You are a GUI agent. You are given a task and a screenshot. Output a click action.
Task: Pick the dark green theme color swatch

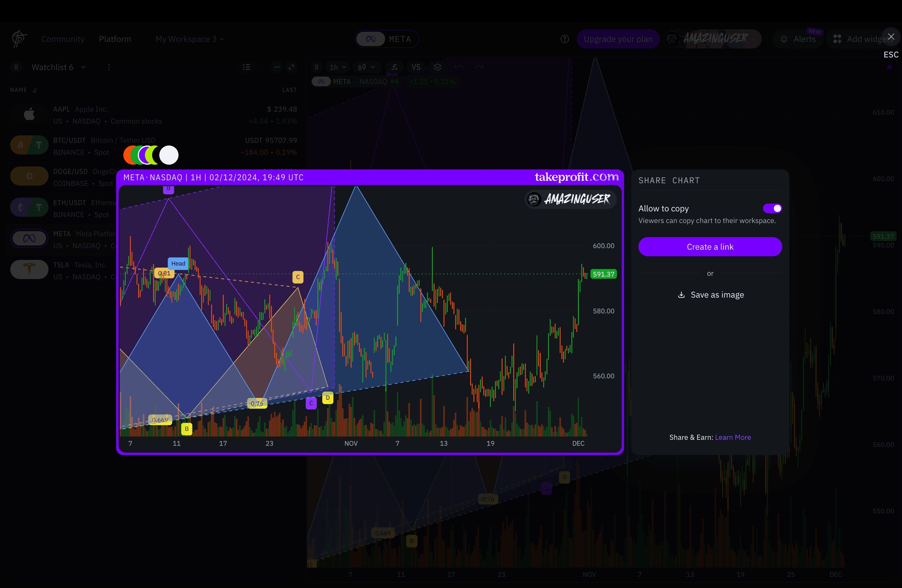coord(135,155)
